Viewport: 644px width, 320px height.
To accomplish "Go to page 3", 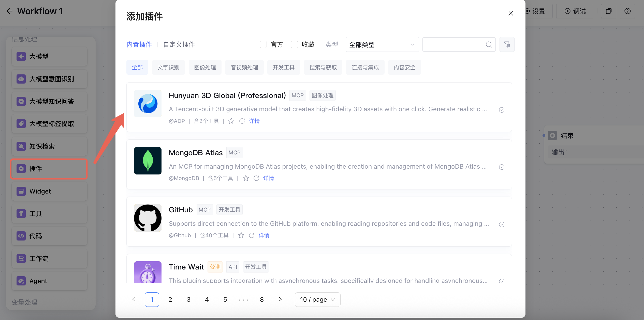I will coord(188,299).
